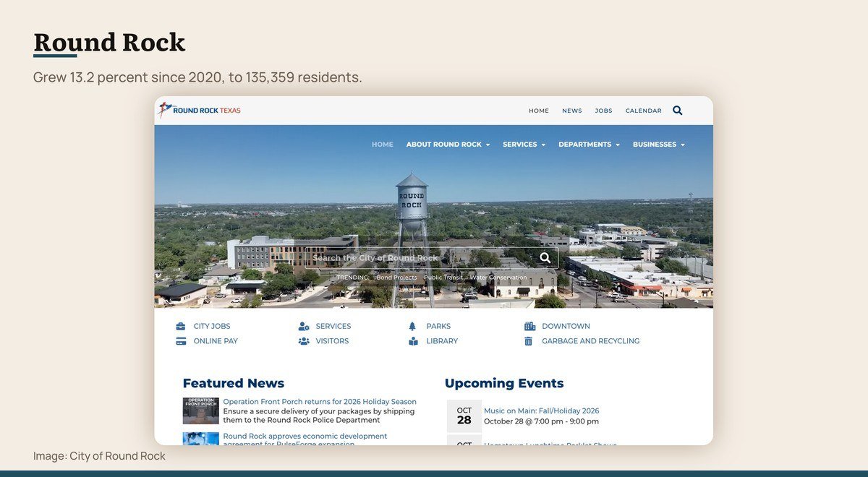Click the magnifier button in hero search box

click(x=545, y=258)
